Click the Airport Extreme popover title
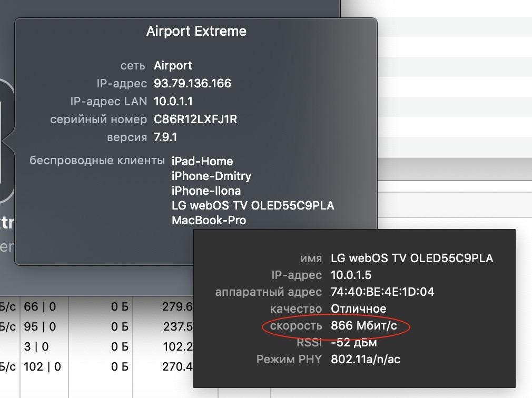Viewport: 532px width, 398px height. coord(196,31)
